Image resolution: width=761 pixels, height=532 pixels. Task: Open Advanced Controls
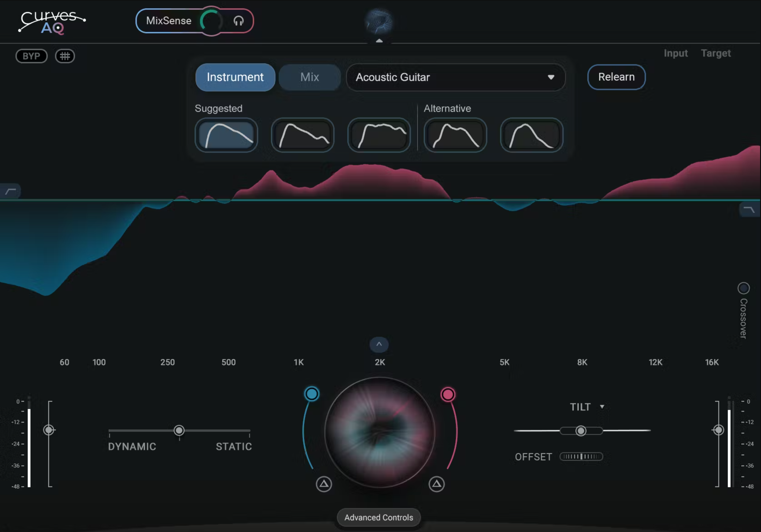pyautogui.click(x=379, y=517)
